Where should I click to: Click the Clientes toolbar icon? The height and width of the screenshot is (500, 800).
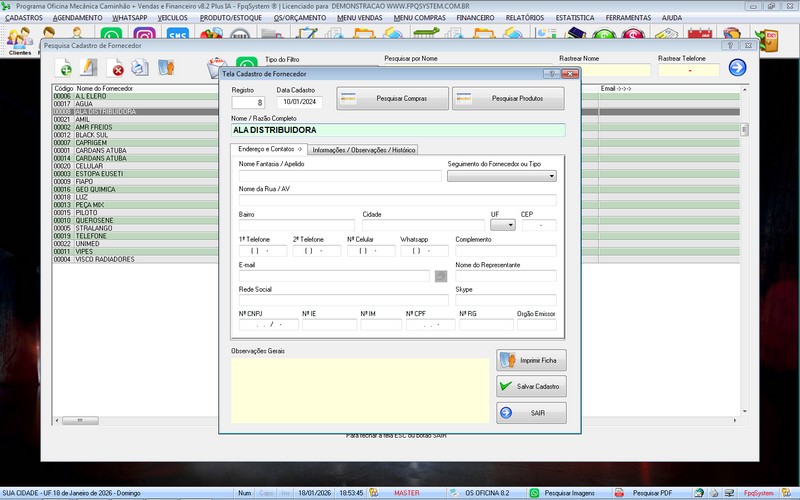click(x=19, y=40)
